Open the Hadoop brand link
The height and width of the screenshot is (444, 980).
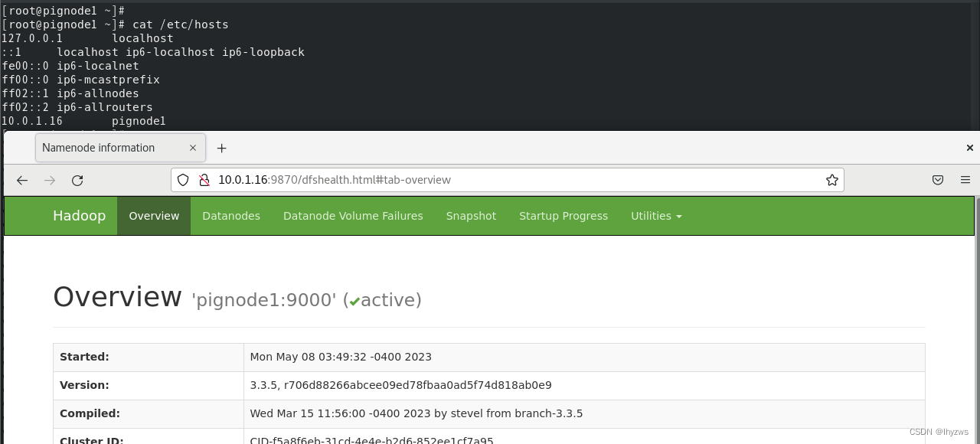[79, 216]
